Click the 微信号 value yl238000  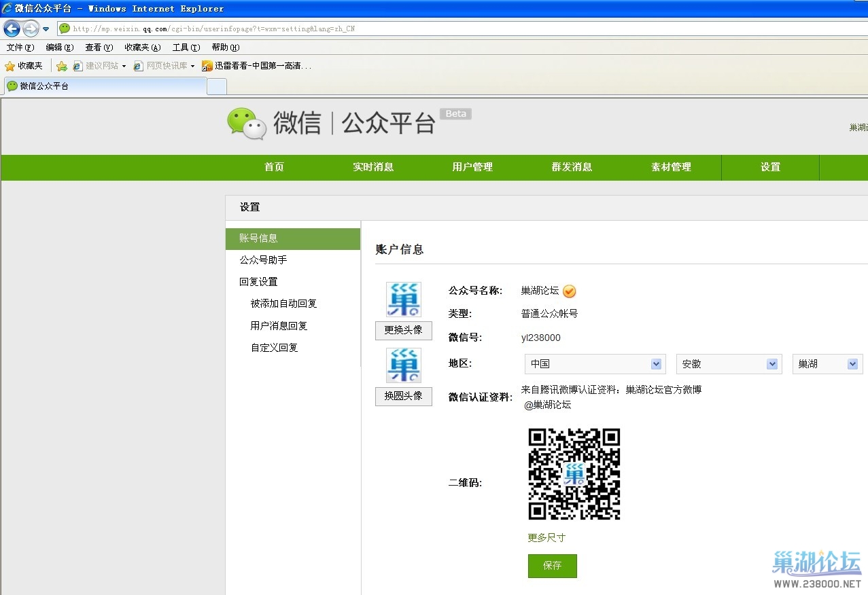point(541,338)
